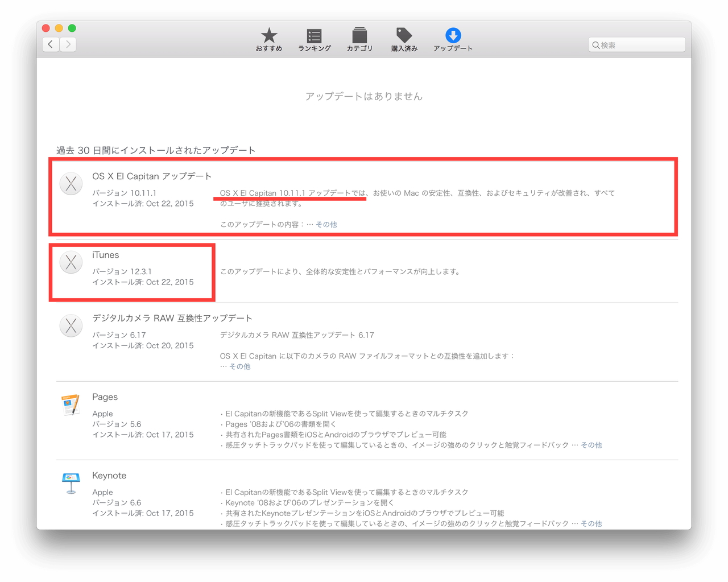
Task: Expand その他 in the デジタルカメラ RAW description
Action: coord(239,366)
